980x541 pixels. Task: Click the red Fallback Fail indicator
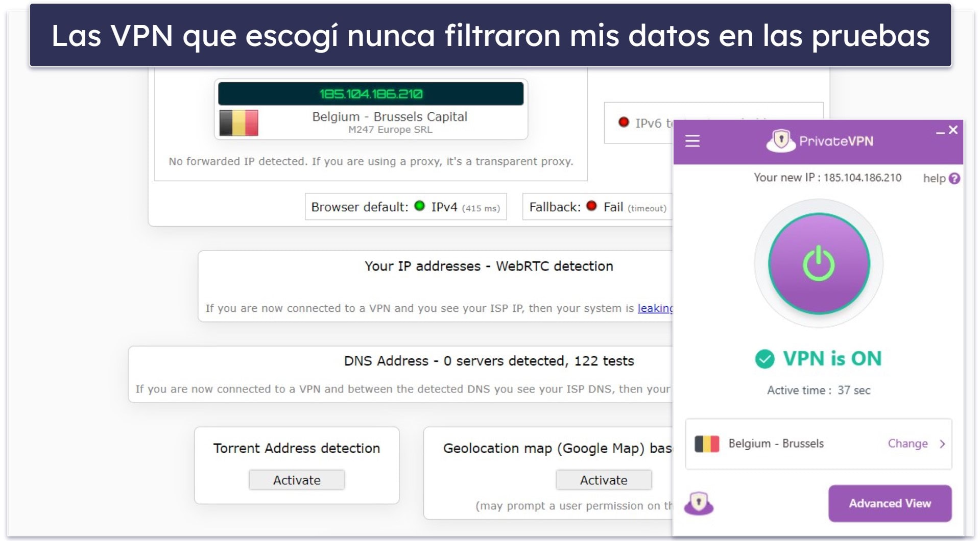[x=591, y=206]
